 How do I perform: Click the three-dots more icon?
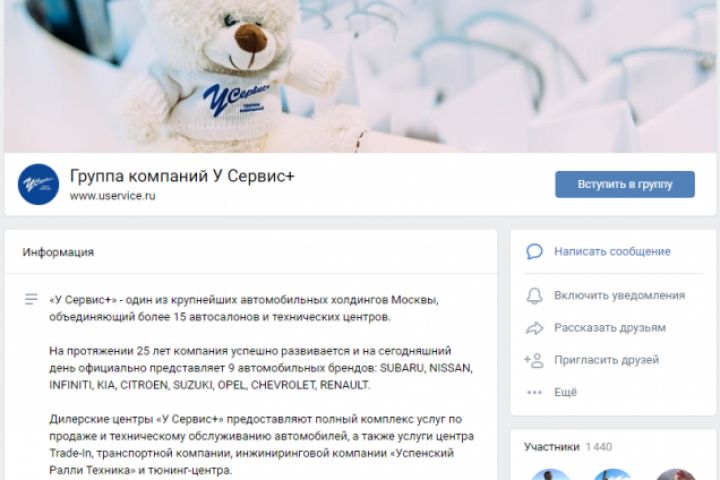[534, 392]
